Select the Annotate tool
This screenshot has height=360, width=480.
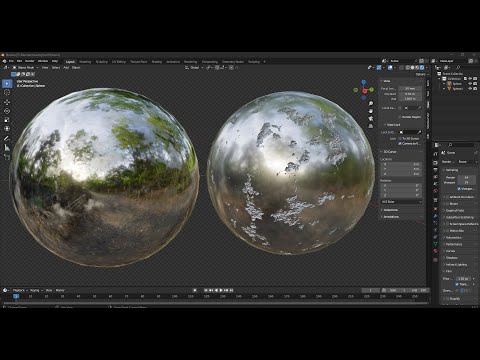pos(7,138)
